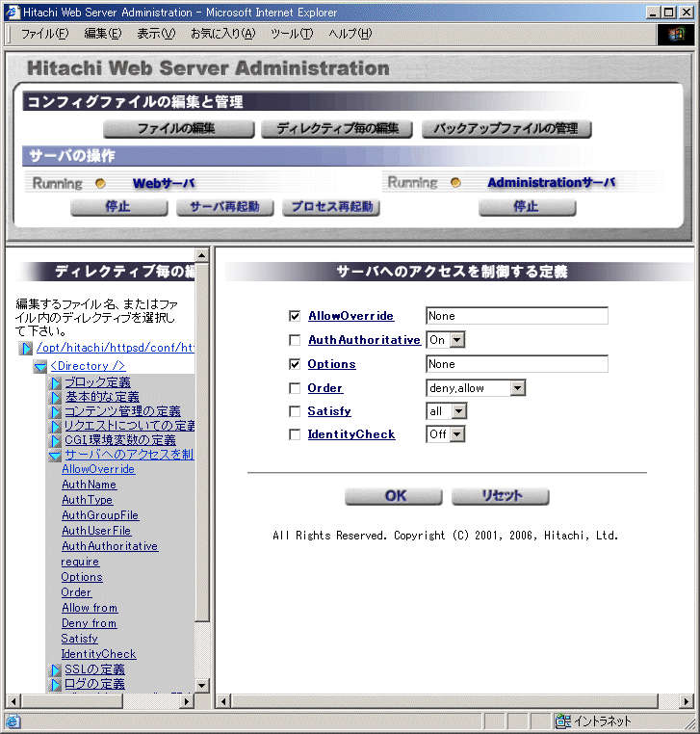Viewport: 700px width, 734px height.
Task: Uncheck the AllowOverride checkbox
Action: 295,316
